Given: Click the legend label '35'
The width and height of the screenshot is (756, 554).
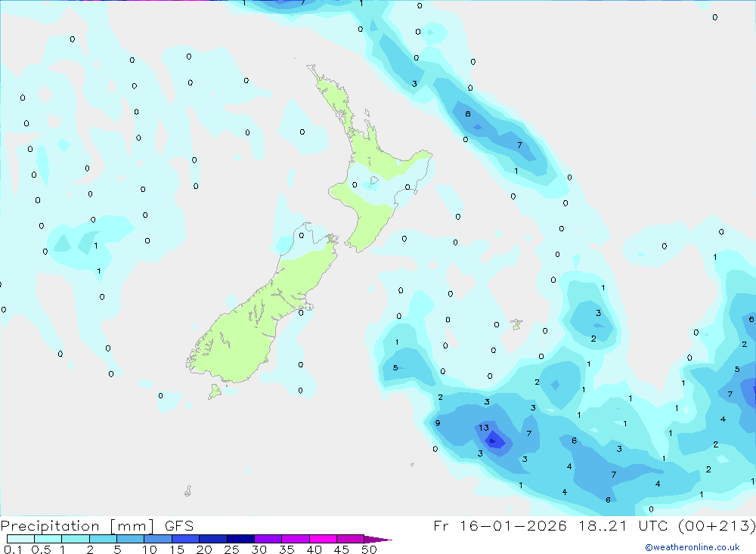Looking at the screenshot, I should (287, 549).
